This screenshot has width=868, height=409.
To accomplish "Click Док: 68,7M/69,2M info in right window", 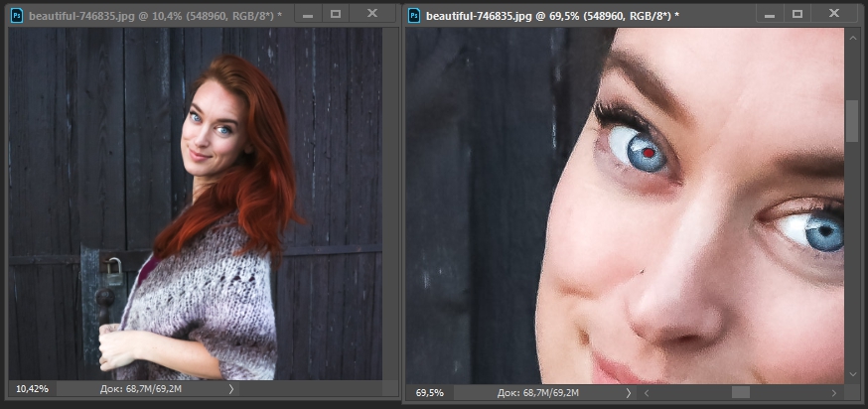I will tap(538, 393).
